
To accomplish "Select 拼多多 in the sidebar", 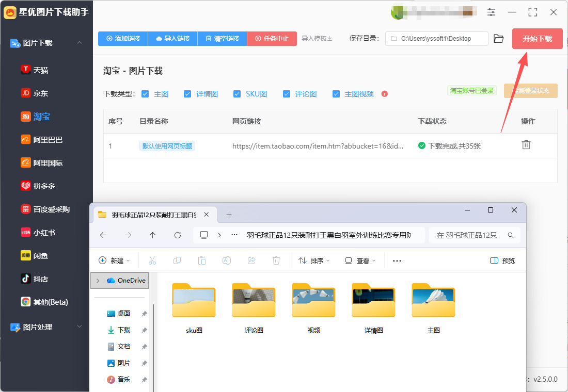I will pyautogui.click(x=44, y=186).
